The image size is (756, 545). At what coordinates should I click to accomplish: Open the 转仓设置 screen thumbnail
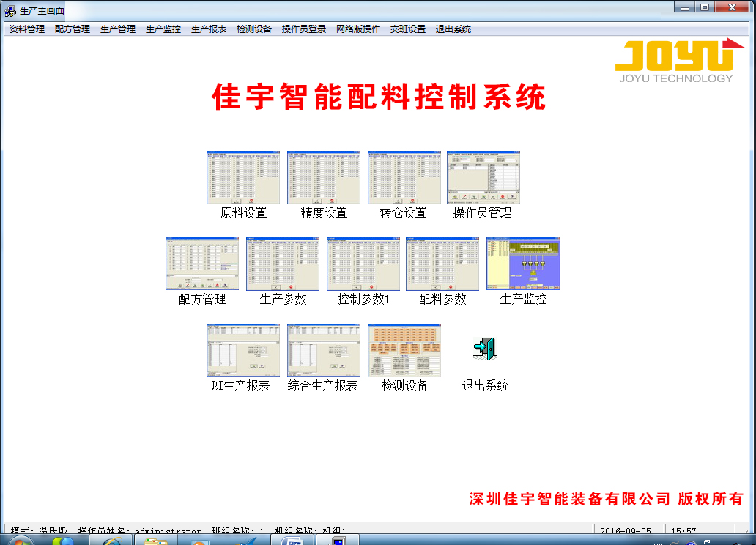point(404,177)
